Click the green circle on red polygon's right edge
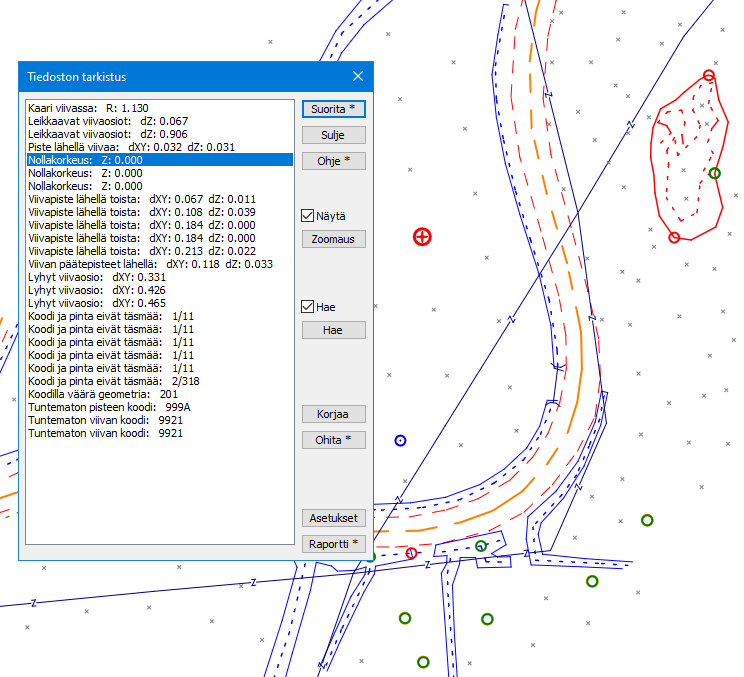The image size is (744, 677). [714, 173]
